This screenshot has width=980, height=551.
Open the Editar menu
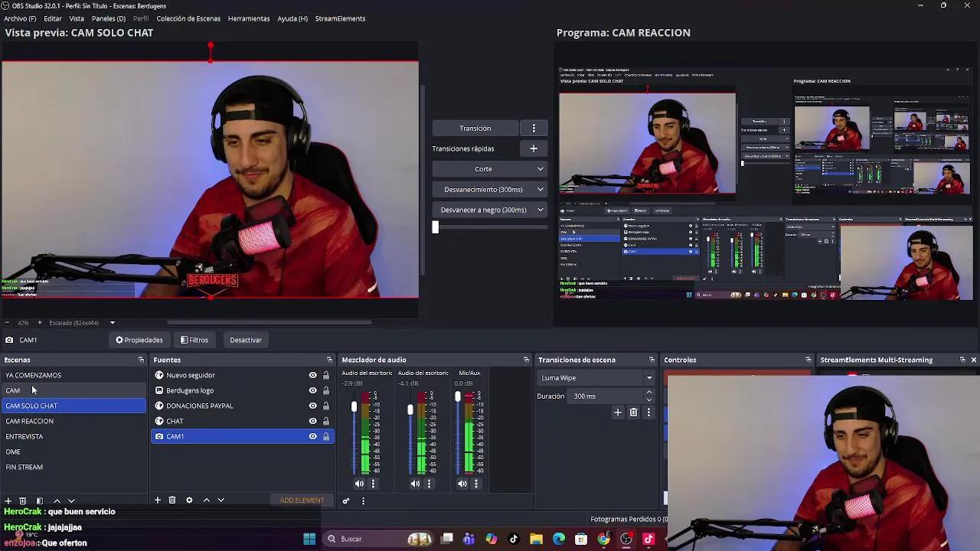53,18
